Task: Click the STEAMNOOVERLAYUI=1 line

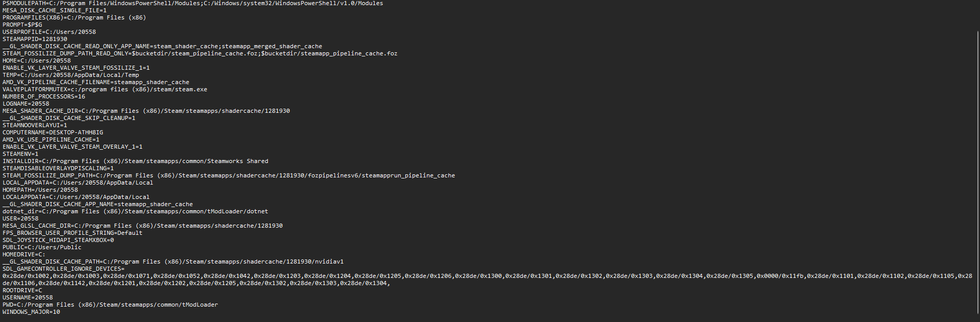Action: click(x=35, y=125)
